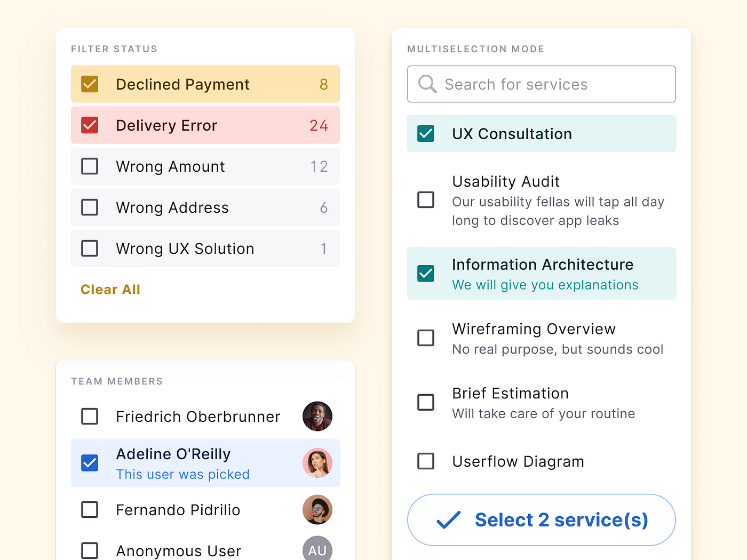Screen dimensions: 747x560
Task: Uncheck the Delivery Error checkbox
Action: click(x=90, y=125)
